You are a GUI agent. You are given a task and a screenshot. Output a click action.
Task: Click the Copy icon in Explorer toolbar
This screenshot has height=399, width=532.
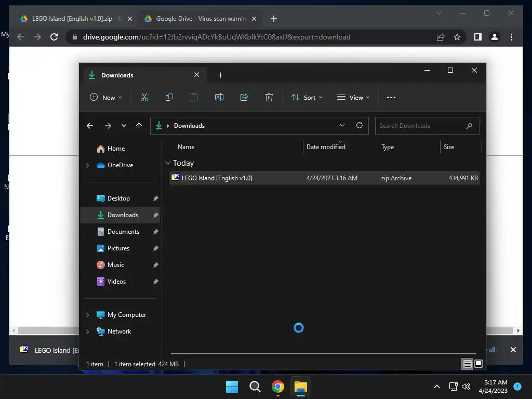pos(169,97)
